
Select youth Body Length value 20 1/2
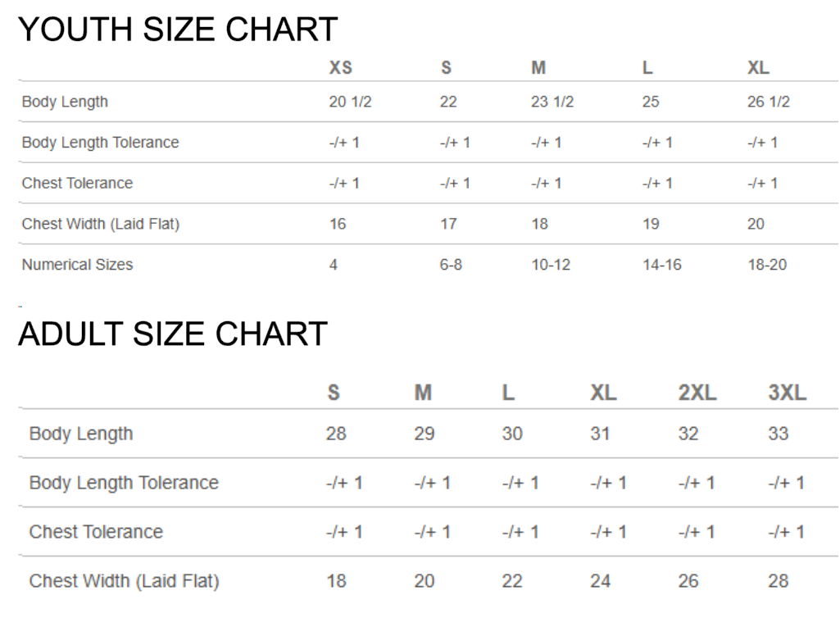(x=351, y=102)
